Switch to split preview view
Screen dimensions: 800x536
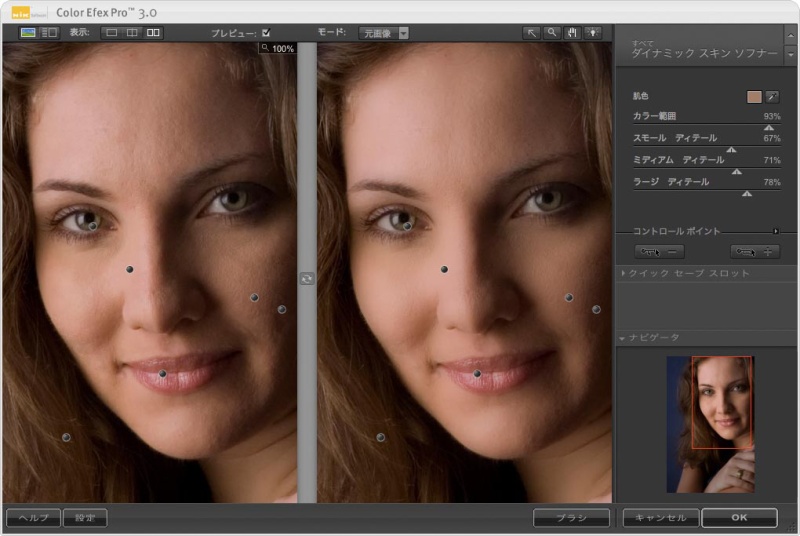(132, 33)
